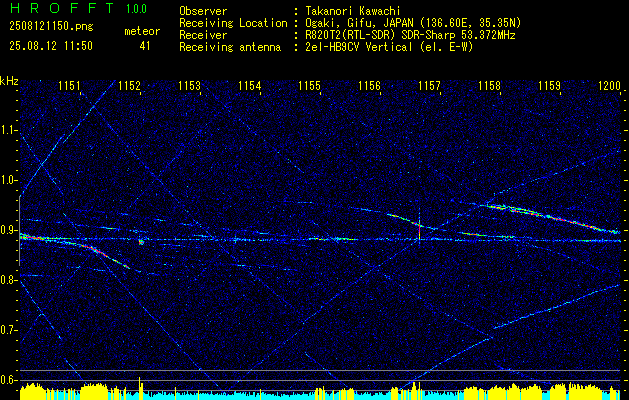
Task: Click the 0.6 kHz frequency label
Action: tap(8, 380)
